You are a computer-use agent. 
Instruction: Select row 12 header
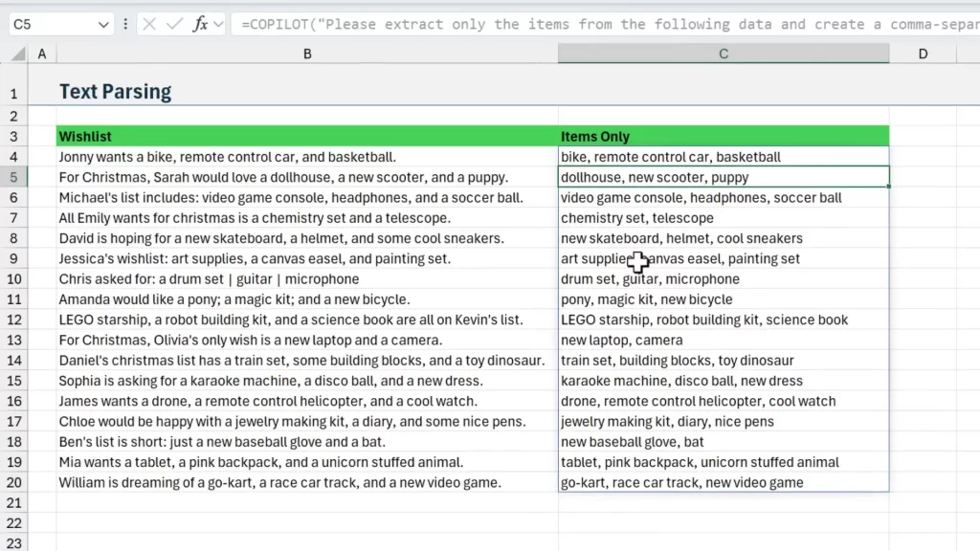13,320
